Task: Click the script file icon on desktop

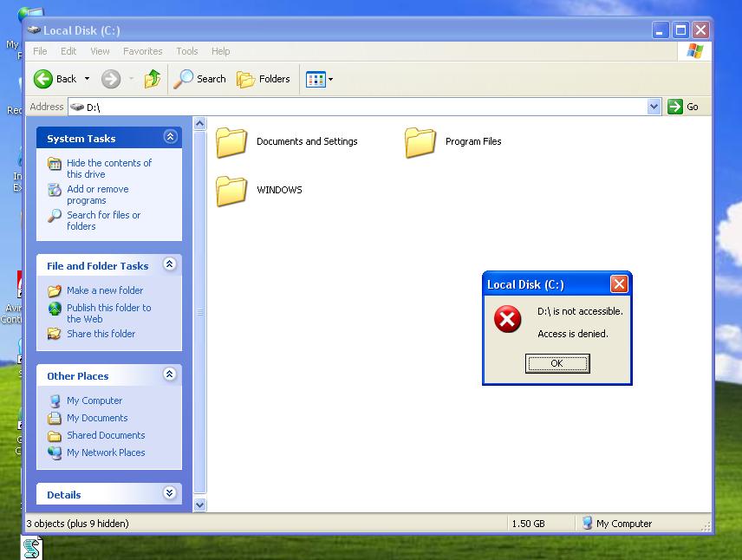Action: (x=32, y=548)
